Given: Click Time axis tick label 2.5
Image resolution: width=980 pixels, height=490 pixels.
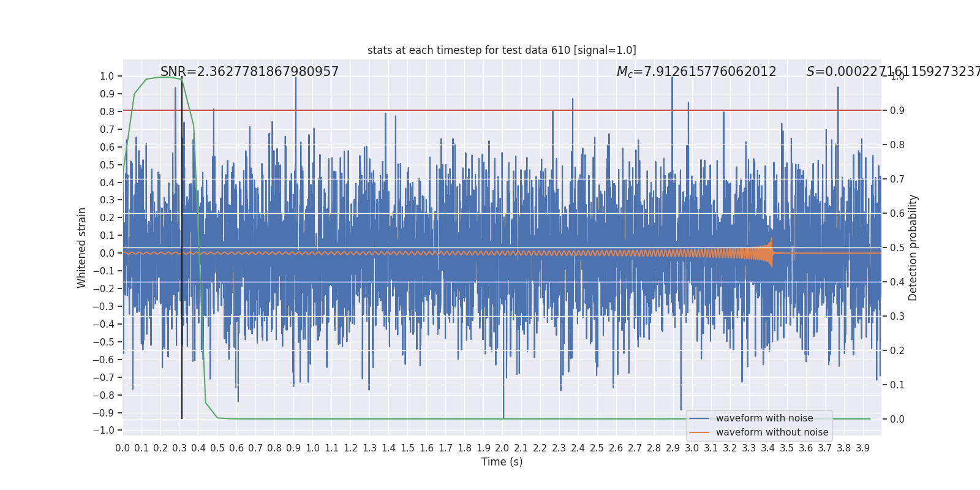Looking at the screenshot, I should coord(597,448).
